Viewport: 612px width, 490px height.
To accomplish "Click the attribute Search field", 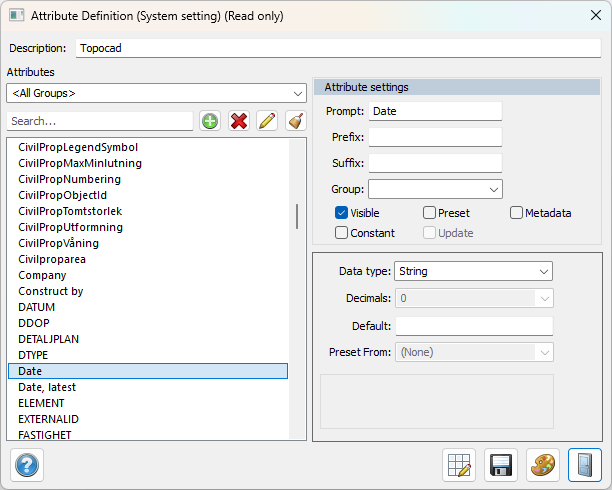I will pyautogui.click(x=100, y=121).
